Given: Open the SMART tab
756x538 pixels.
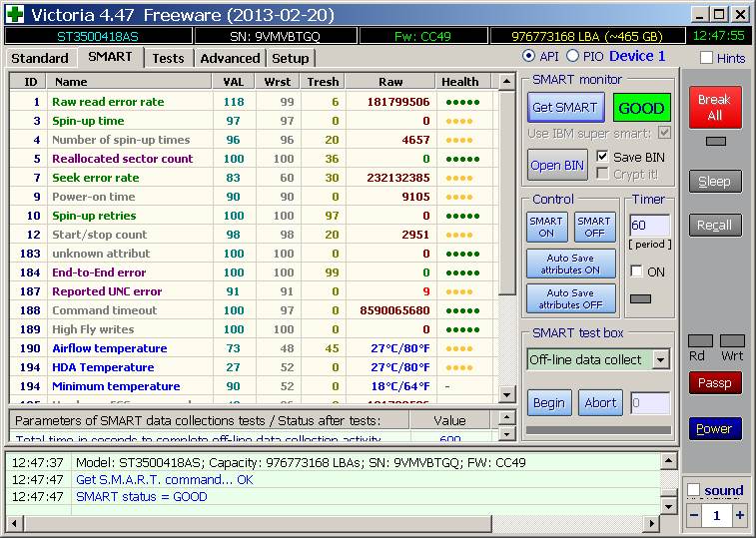Looking at the screenshot, I should pos(110,57).
